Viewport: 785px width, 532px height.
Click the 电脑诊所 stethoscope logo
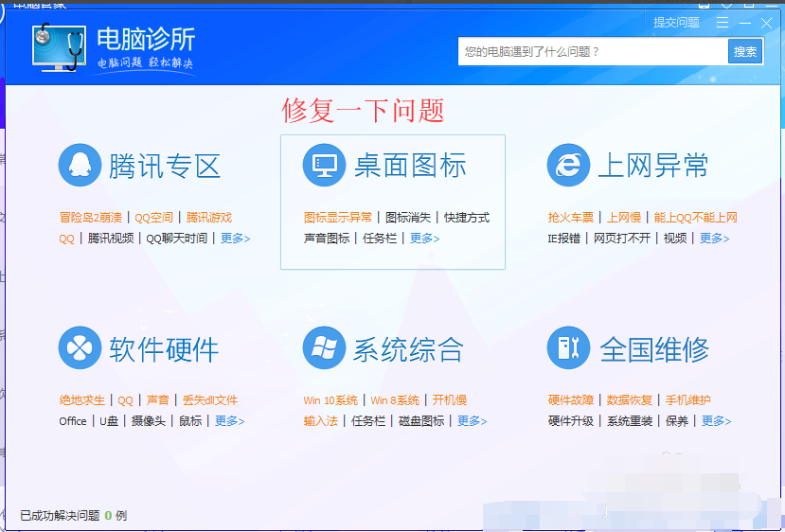pos(59,47)
